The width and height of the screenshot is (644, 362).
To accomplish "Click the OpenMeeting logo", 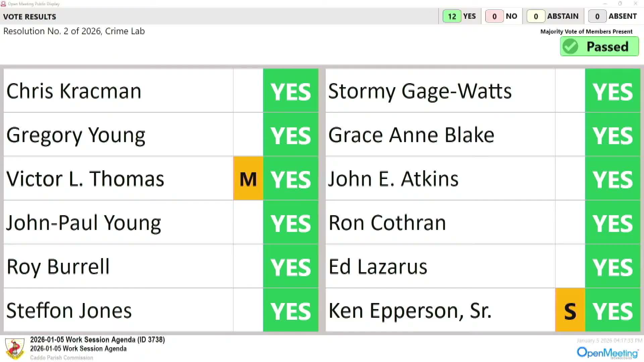I will coord(607,353).
